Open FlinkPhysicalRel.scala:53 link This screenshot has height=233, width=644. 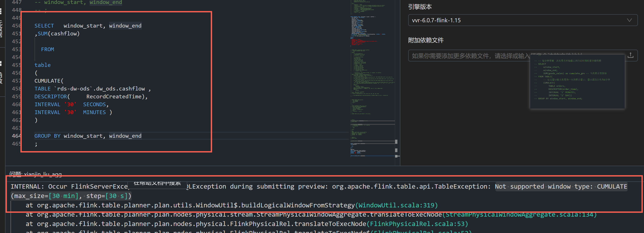[417, 224]
